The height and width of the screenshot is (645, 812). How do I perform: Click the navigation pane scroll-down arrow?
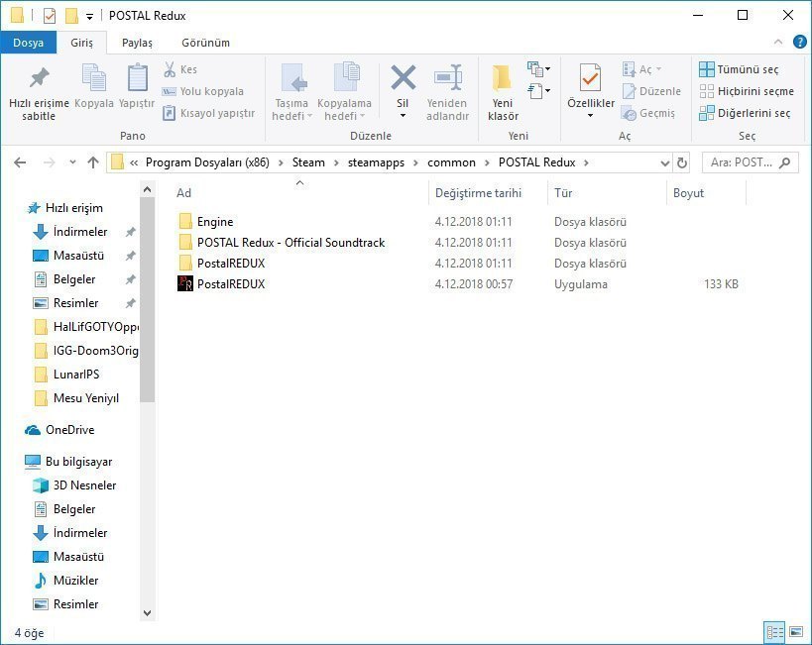147,613
